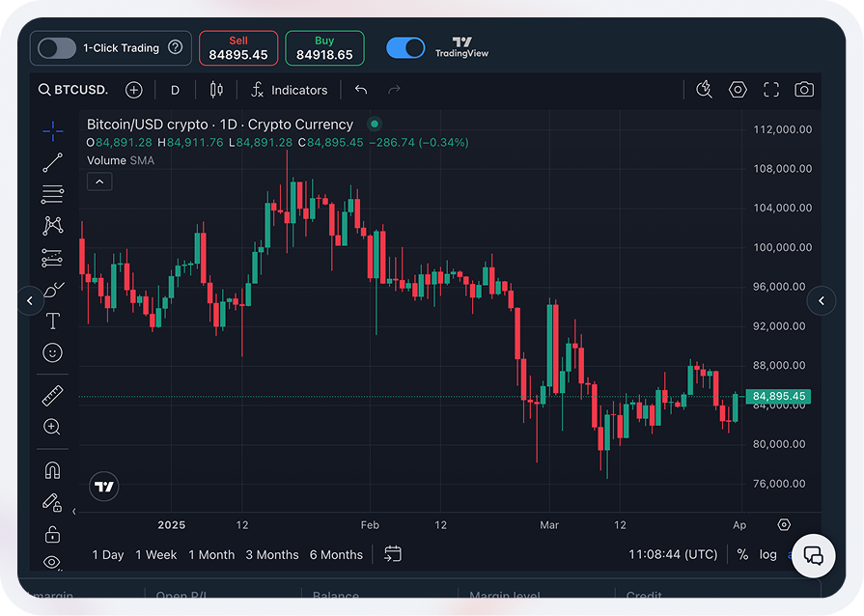Take a chart snapshot with camera icon
The image size is (864, 616).
point(803,90)
